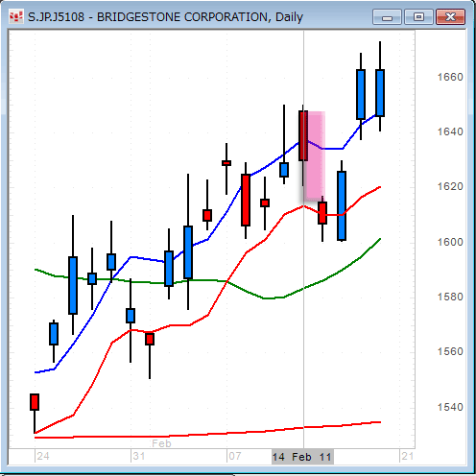Maximize the Bridgestone chart window
This screenshot has width=476, height=476.
click(x=418, y=17)
